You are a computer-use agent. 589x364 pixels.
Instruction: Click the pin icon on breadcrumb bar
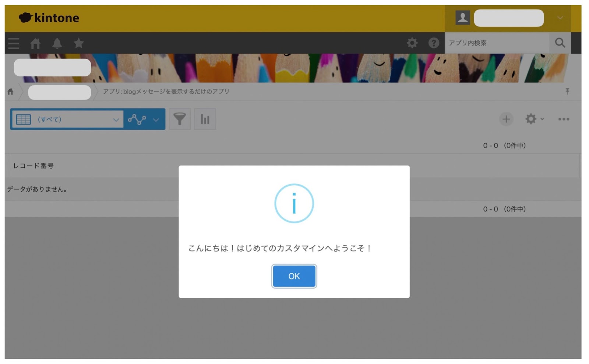pyautogui.click(x=567, y=91)
